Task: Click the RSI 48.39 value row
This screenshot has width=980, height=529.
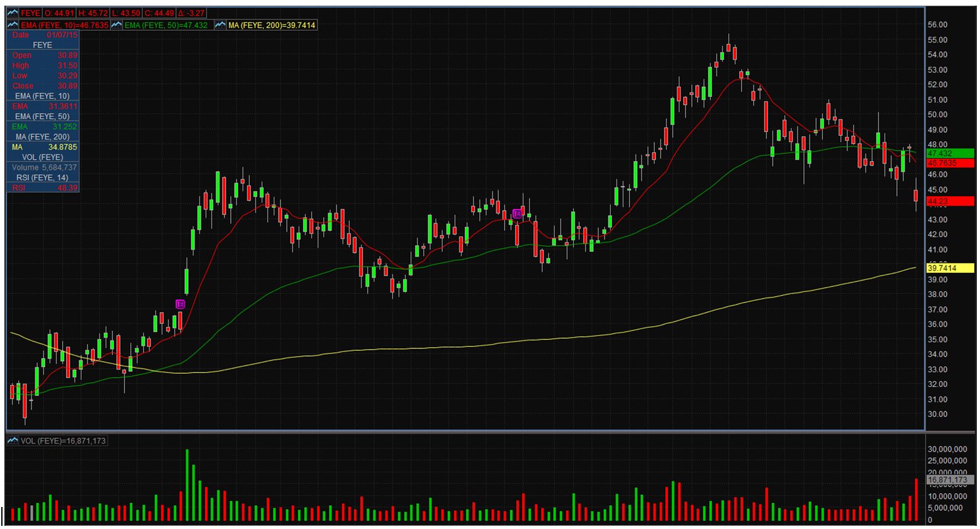Action: pyautogui.click(x=43, y=187)
